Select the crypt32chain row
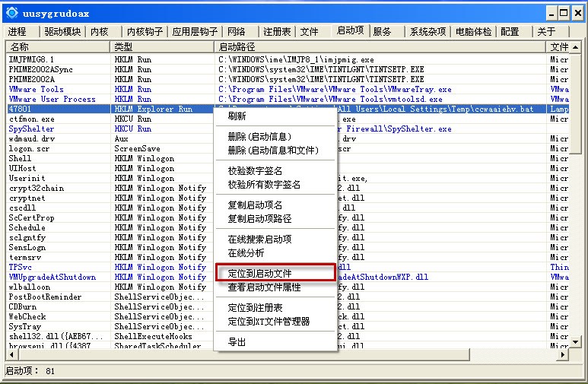588x384 pixels. coord(288,189)
